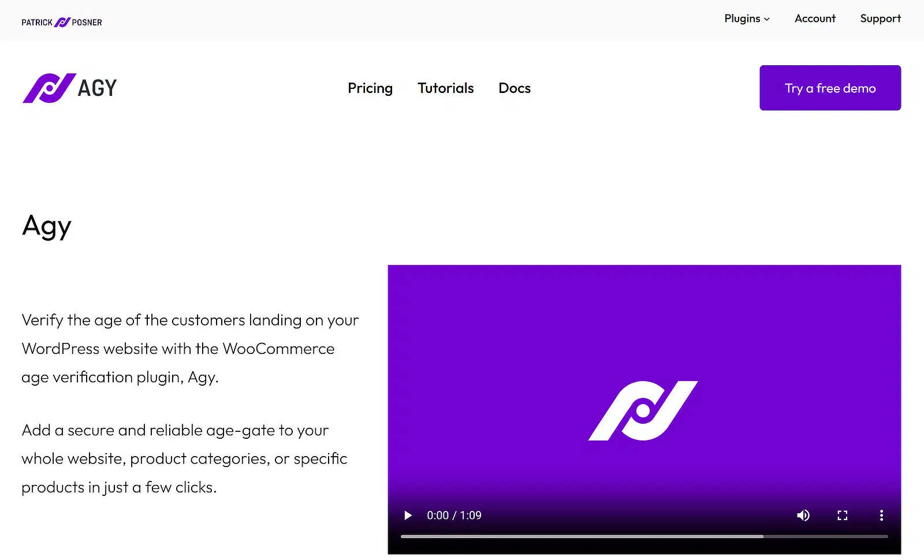Image resolution: width=924 pixels, height=560 pixels.
Task: Click the Agy page heading
Action: click(47, 226)
